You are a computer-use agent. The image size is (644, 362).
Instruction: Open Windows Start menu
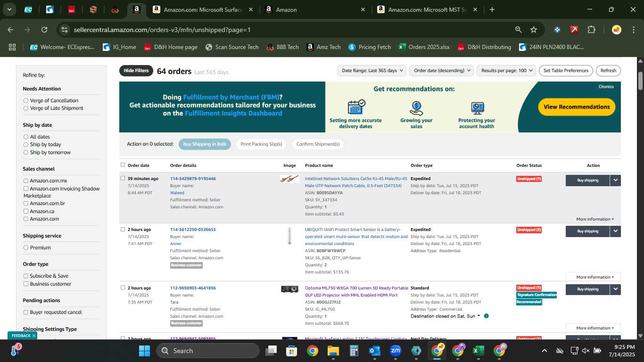[x=144, y=351]
